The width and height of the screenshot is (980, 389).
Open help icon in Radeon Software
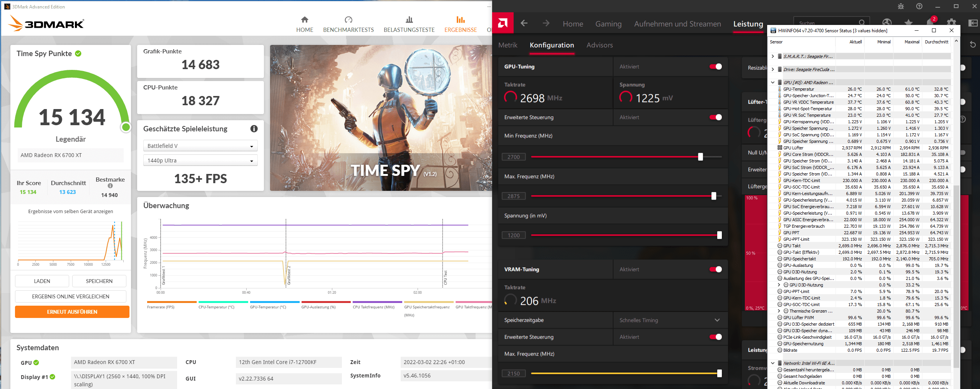919,7
